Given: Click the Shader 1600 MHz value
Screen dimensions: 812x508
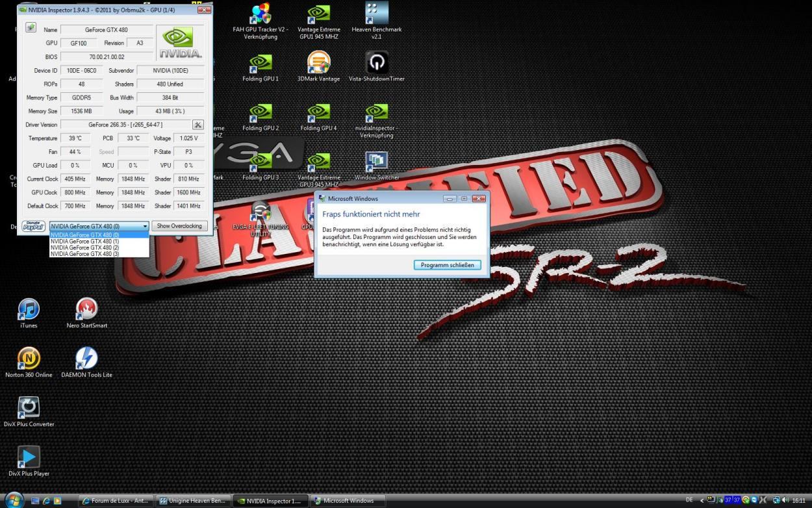Looking at the screenshot, I should (x=189, y=192).
